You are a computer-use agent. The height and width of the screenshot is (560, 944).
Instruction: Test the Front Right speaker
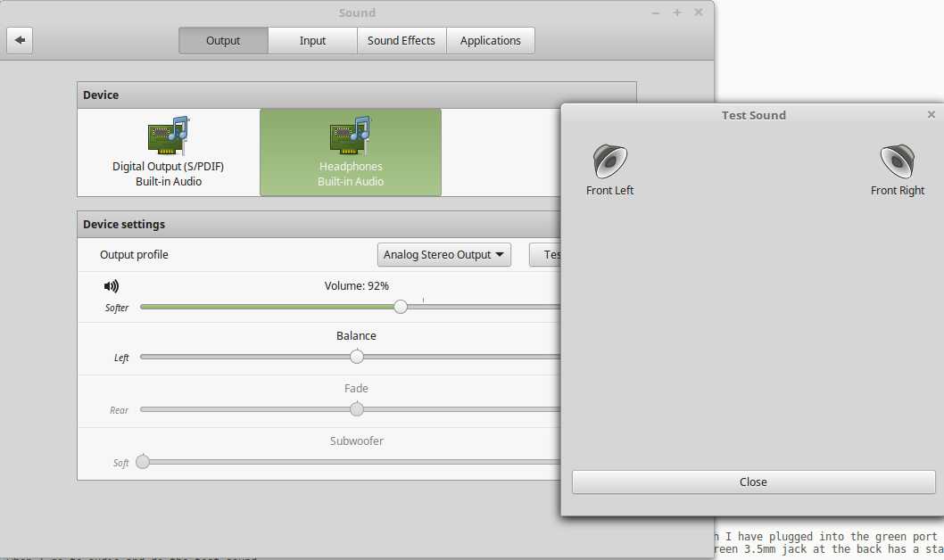897,170
